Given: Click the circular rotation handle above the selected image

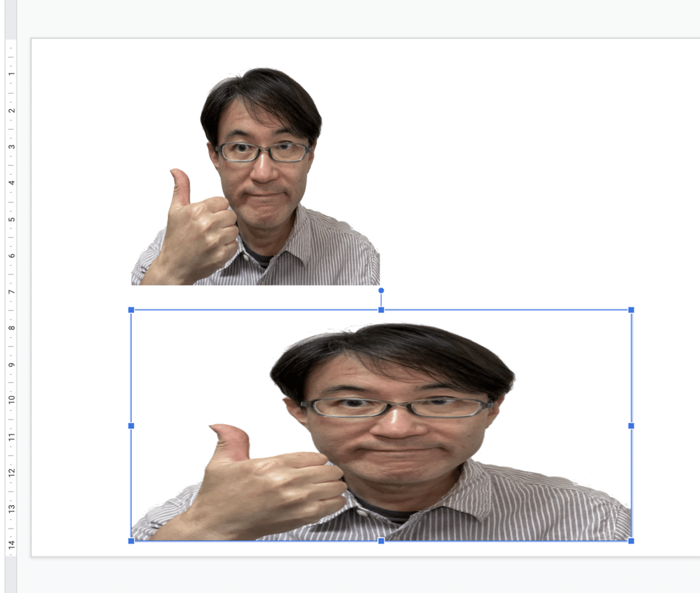Looking at the screenshot, I should pos(381,289).
